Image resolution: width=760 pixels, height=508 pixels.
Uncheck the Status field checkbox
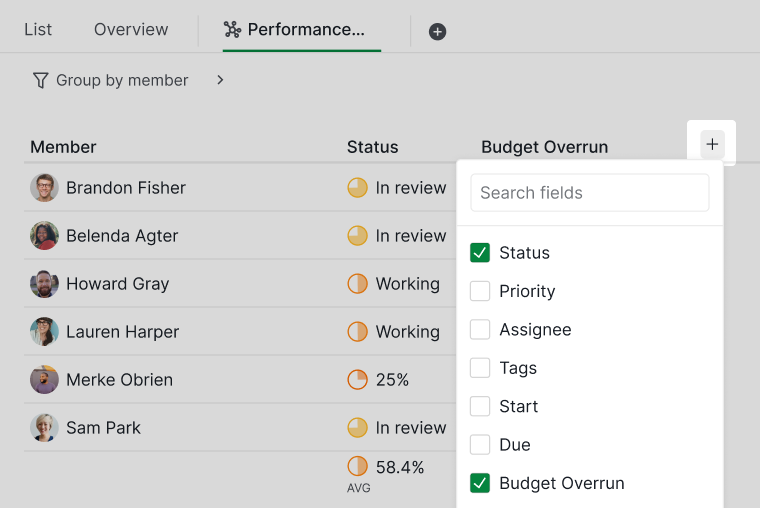480,253
